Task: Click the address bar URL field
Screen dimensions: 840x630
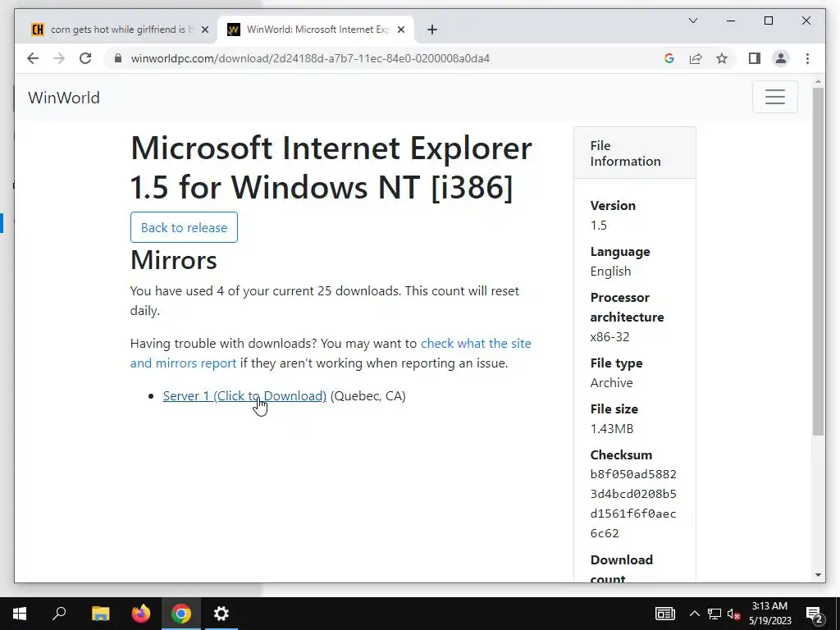Action: point(386,58)
